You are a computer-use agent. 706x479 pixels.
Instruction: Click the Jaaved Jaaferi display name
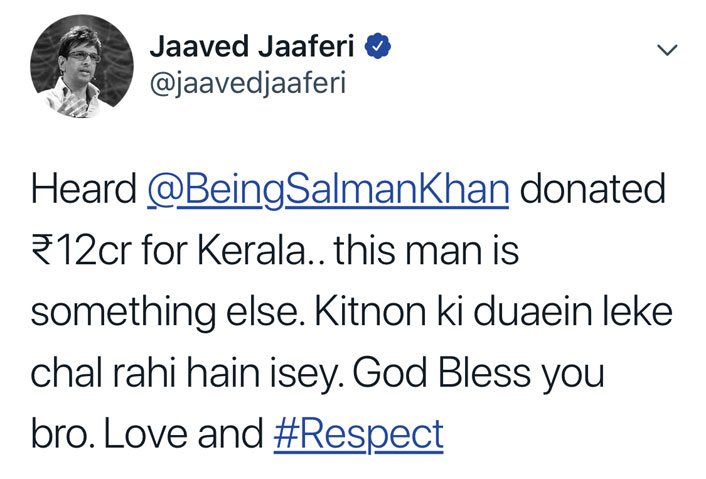[252, 46]
